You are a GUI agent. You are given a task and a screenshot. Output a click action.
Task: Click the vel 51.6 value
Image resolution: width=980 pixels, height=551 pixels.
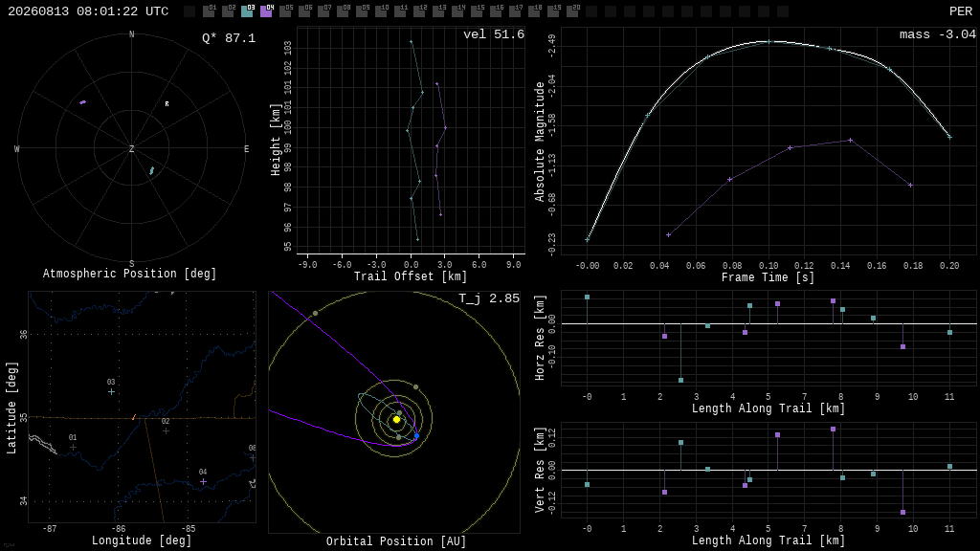494,34
